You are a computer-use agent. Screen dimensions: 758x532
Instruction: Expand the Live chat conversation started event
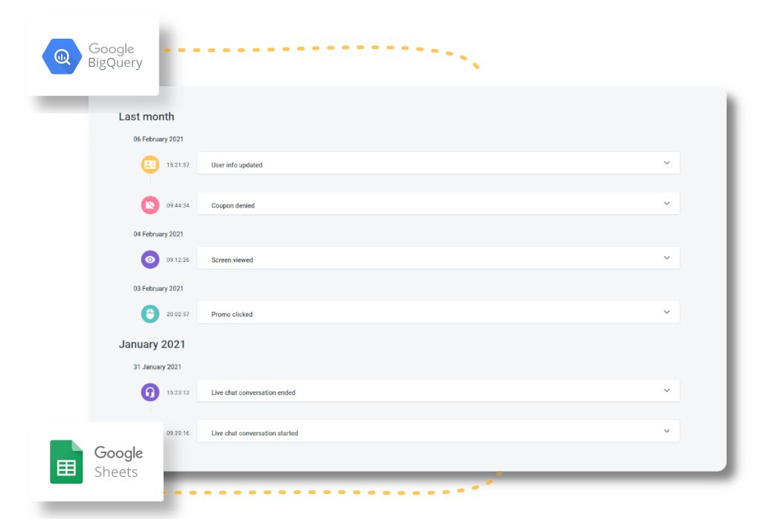pyautogui.click(x=668, y=430)
